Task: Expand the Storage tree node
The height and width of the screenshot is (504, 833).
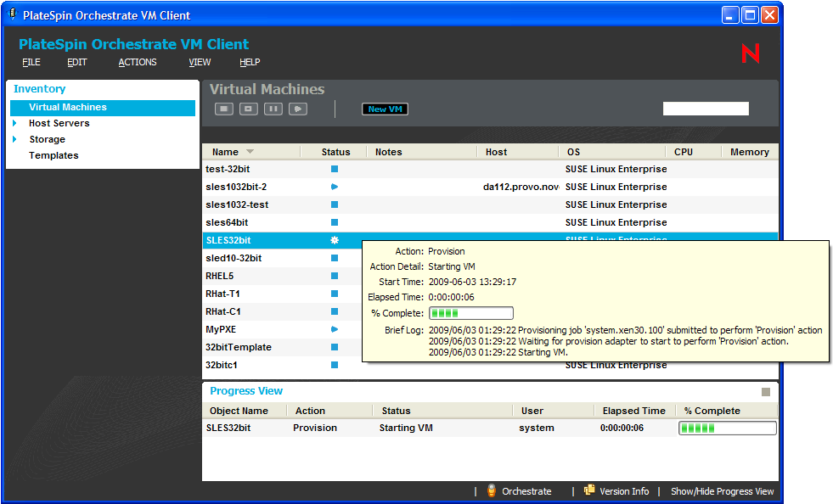Action: (x=15, y=139)
